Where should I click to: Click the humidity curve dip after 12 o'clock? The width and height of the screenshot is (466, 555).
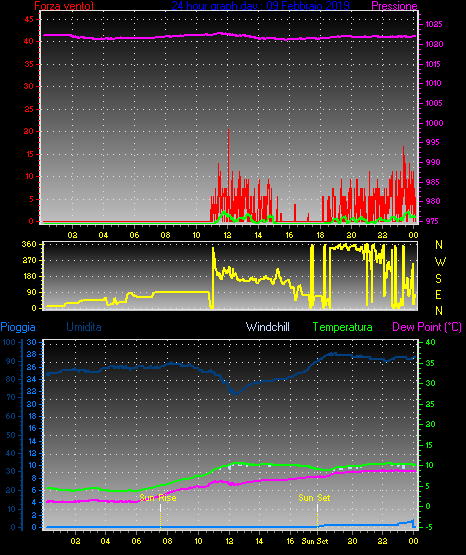[235, 392]
